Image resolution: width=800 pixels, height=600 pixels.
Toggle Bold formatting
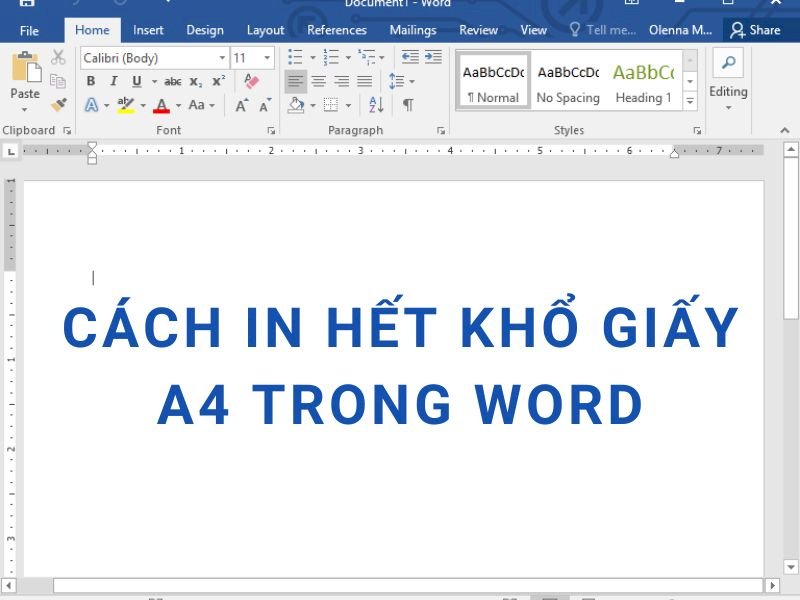coord(91,81)
